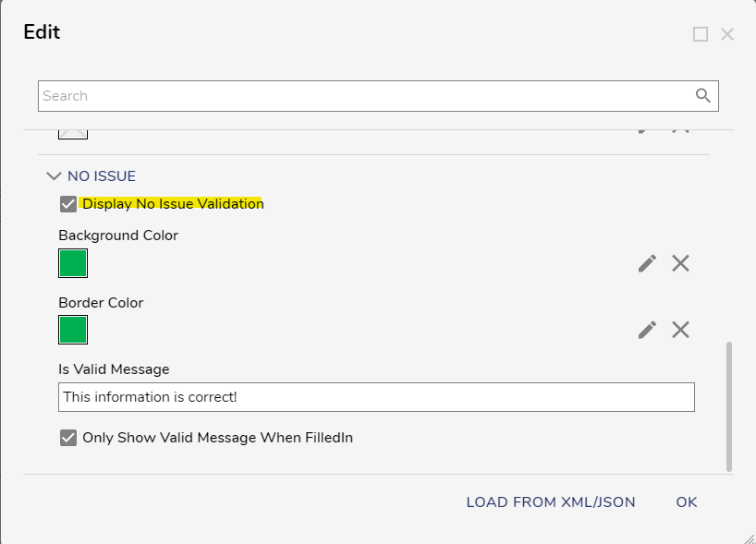Click the dialog resize grip corner

coord(749,538)
